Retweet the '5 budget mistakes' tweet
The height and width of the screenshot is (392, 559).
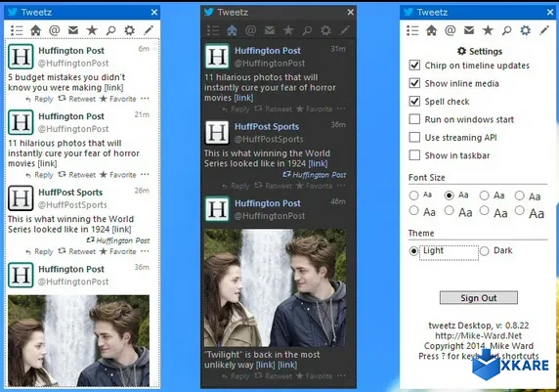click(x=77, y=99)
